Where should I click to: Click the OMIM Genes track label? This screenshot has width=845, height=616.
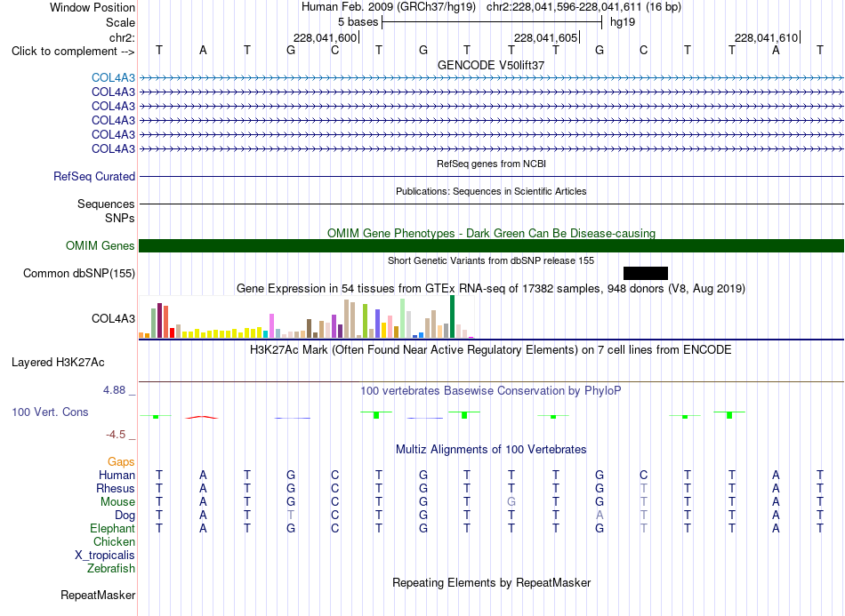tap(101, 246)
